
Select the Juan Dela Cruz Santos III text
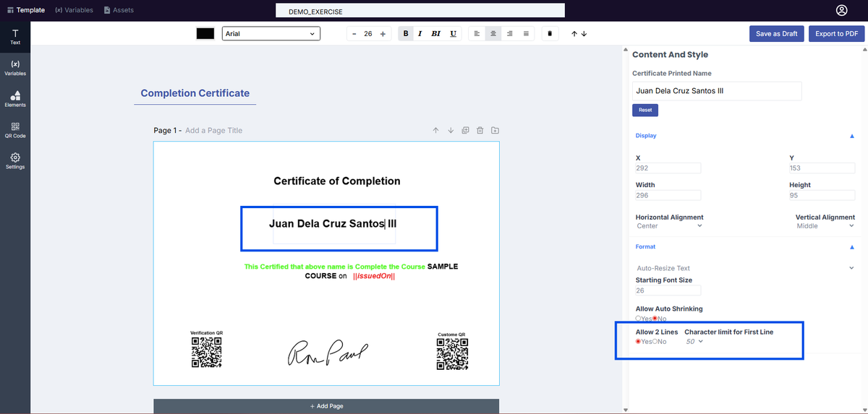point(333,223)
